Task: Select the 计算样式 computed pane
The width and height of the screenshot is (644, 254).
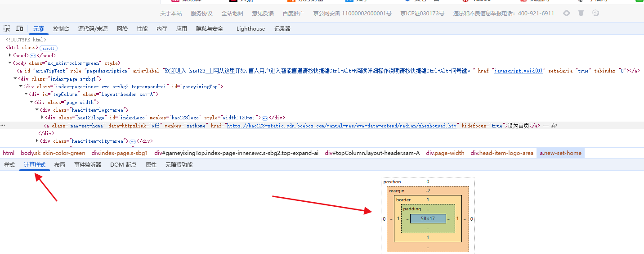Action: (x=35, y=165)
